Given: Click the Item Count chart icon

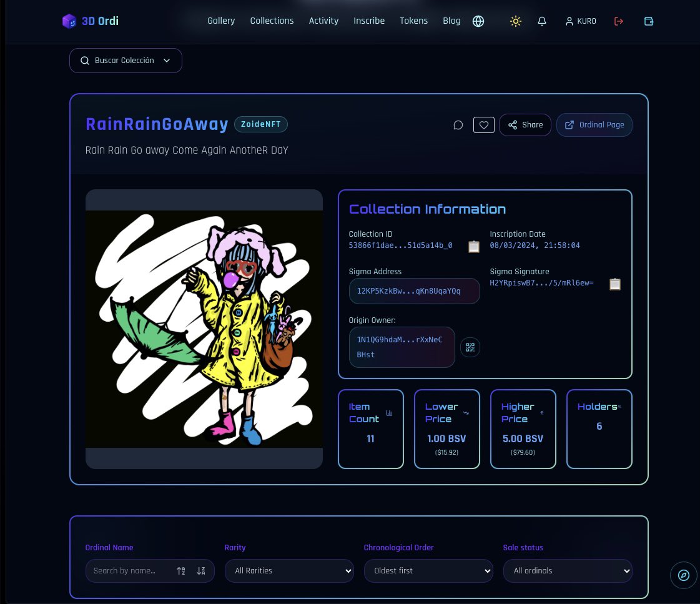Looking at the screenshot, I should [x=389, y=413].
